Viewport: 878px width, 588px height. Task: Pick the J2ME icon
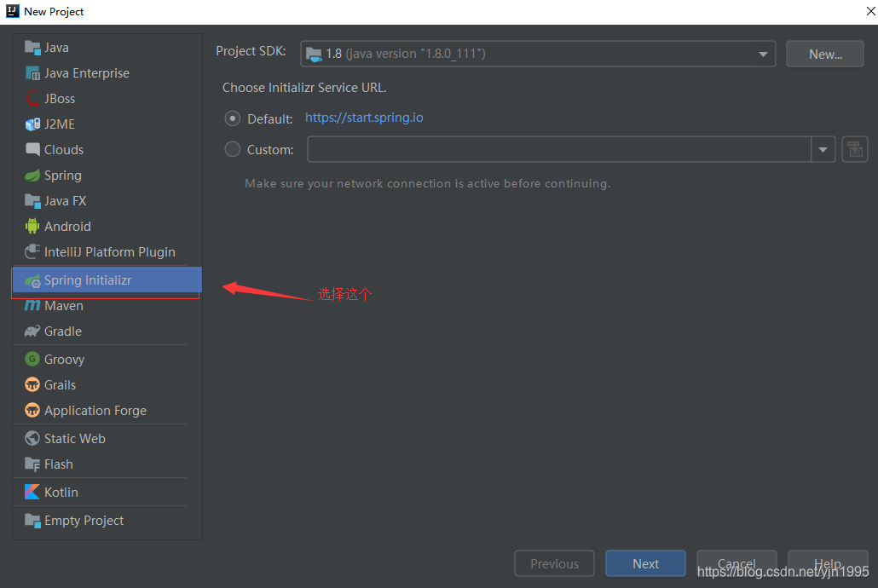pyautogui.click(x=32, y=124)
